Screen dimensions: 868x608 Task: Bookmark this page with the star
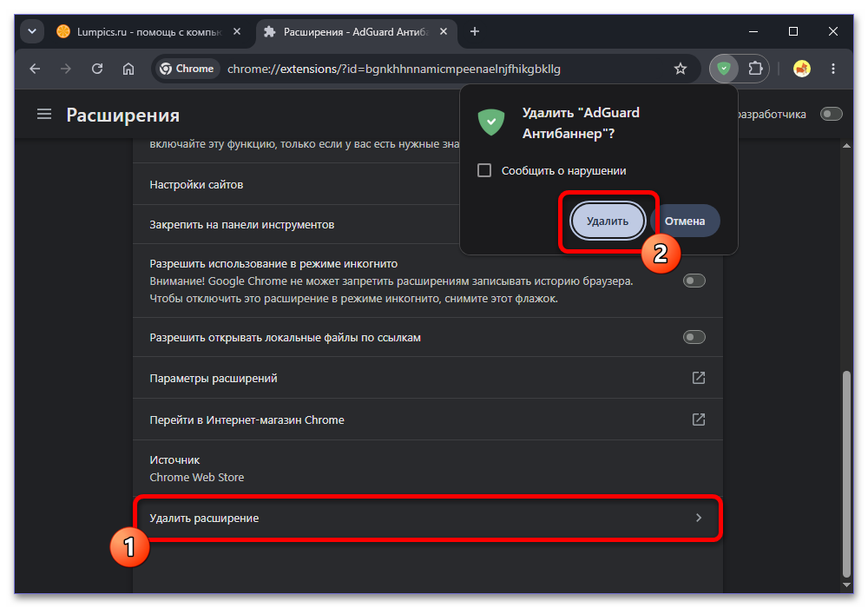pyautogui.click(x=681, y=69)
